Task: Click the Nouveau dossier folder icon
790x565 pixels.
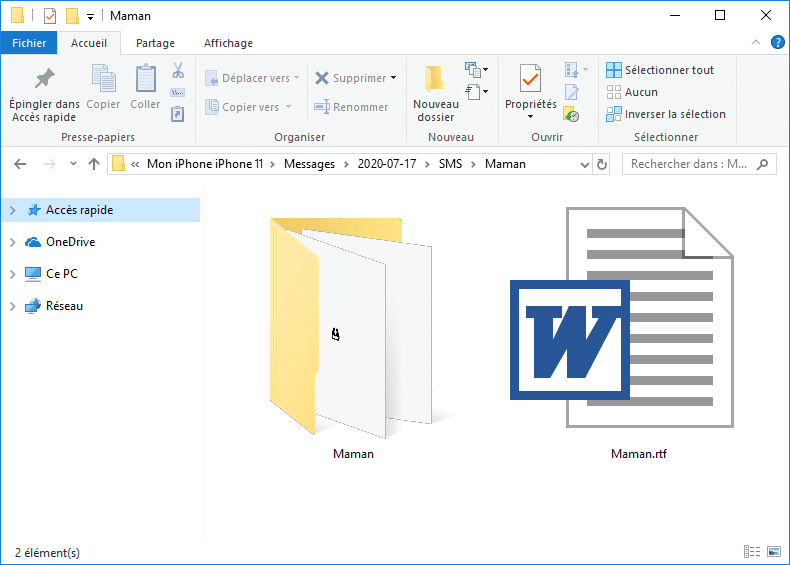Action: click(x=435, y=79)
